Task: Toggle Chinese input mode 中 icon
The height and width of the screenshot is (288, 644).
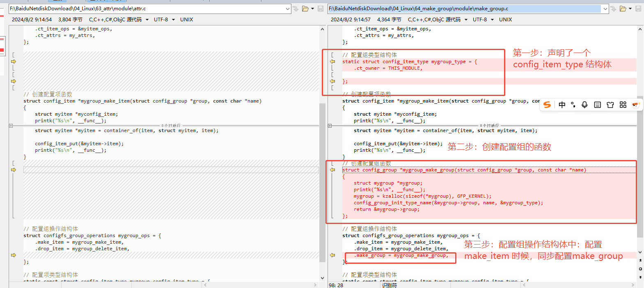Action: pyautogui.click(x=562, y=105)
